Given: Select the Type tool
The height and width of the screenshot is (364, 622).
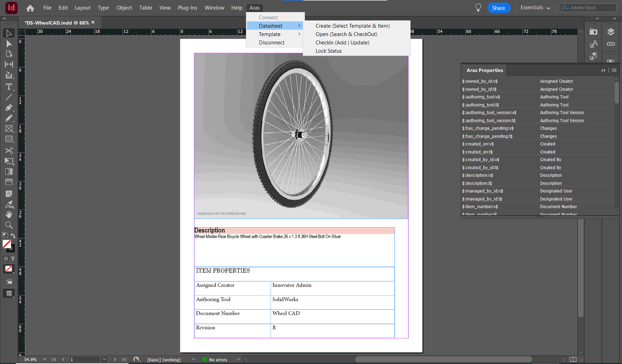Looking at the screenshot, I should coord(9,87).
